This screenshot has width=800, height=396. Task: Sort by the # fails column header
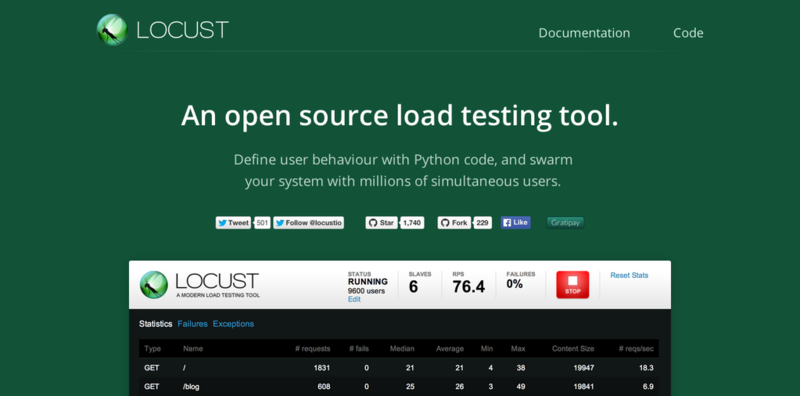[x=359, y=349]
